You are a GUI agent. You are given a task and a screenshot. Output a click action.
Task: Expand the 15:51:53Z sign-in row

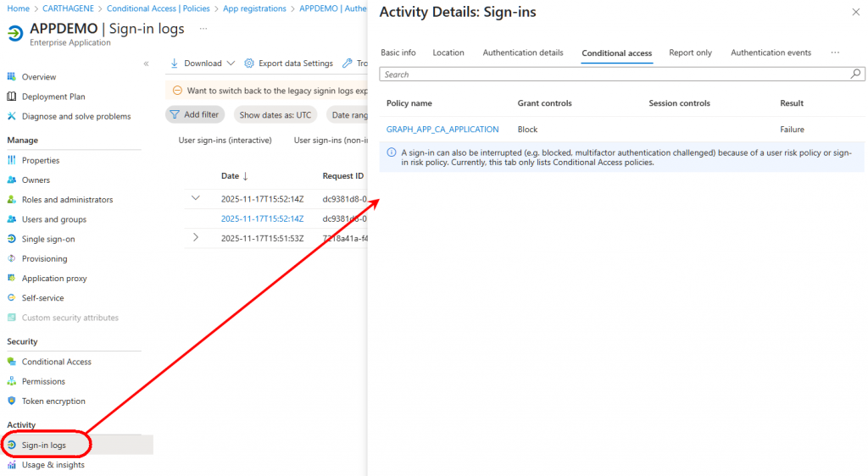coord(196,238)
